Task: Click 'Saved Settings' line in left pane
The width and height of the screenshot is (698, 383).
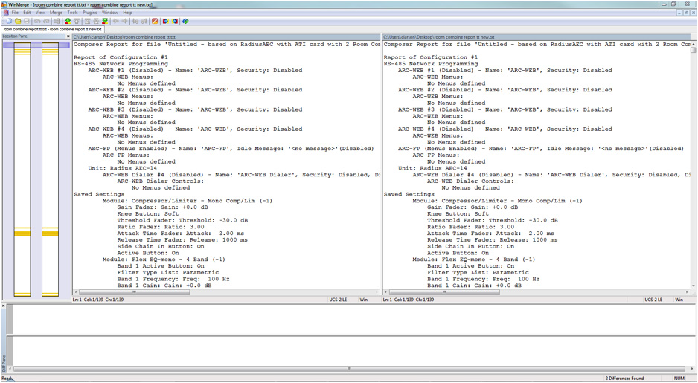Action: coord(99,194)
